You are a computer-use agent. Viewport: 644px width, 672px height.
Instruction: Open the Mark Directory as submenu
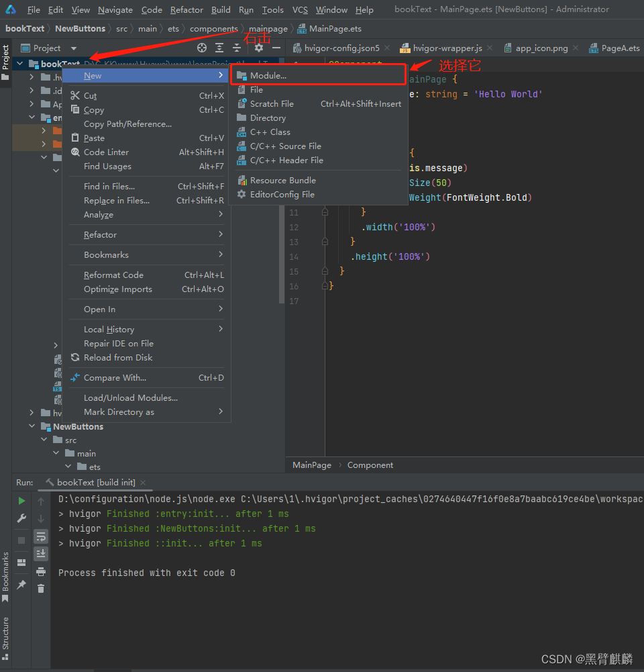click(147, 412)
